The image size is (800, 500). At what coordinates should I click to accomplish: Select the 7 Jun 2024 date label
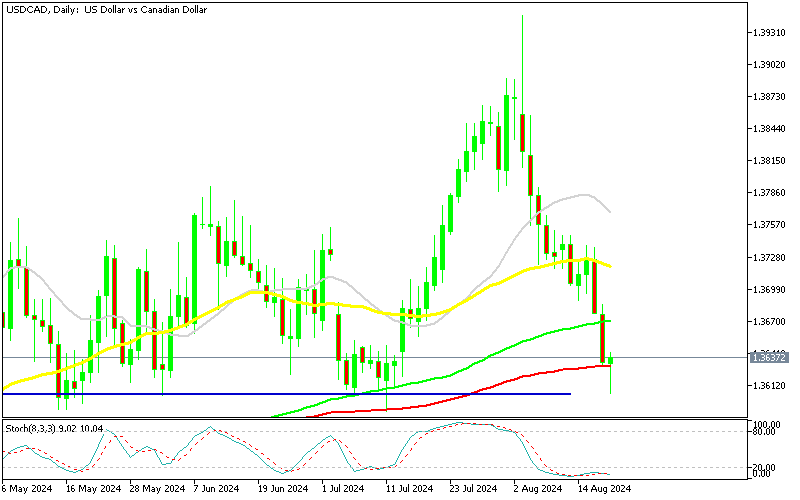[215, 489]
